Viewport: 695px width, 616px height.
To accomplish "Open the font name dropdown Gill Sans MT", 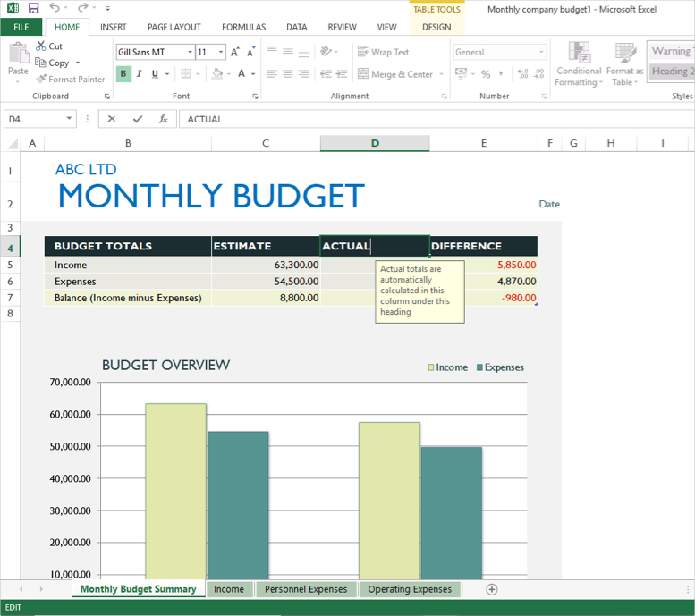I will pyautogui.click(x=189, y=52).
